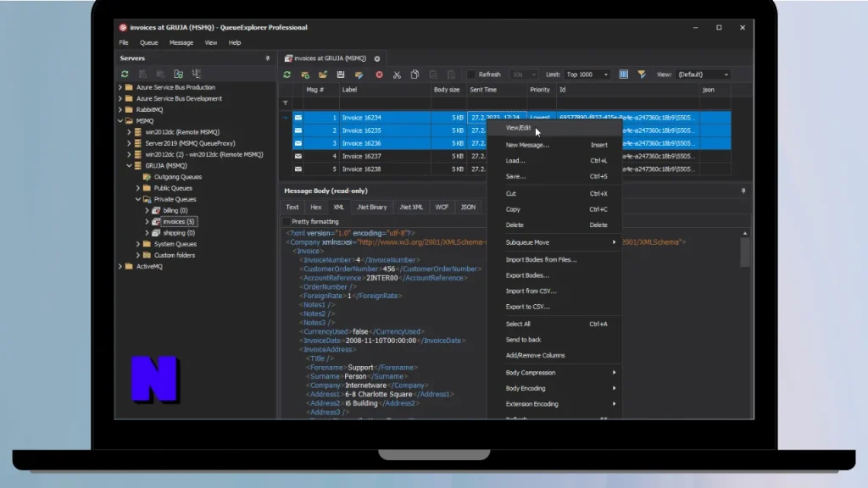Expand the Azure Service Bus Development node
Screen dimensions: 868x488
tap(120, 98)
